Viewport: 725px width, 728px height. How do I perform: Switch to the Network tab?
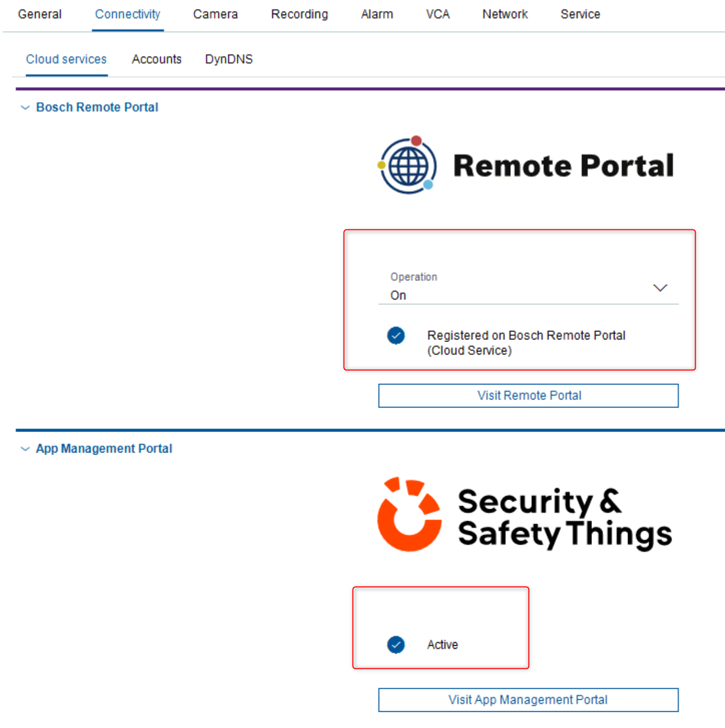pyautogui.click(x=505, y=14)
